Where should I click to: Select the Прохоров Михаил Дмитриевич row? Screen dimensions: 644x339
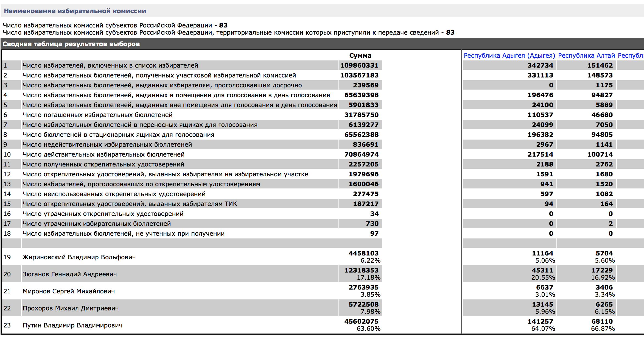point(71,308)
